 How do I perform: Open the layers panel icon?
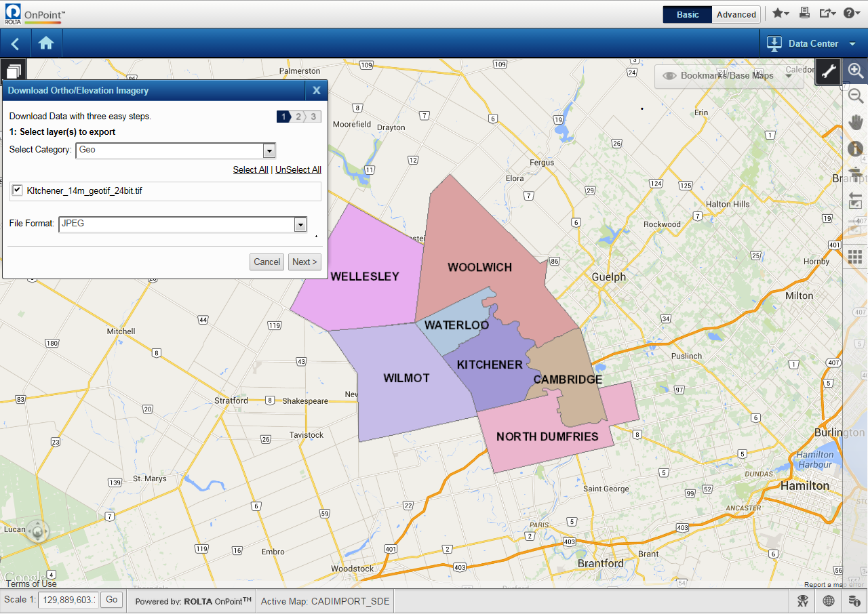(x=14, y=71)
